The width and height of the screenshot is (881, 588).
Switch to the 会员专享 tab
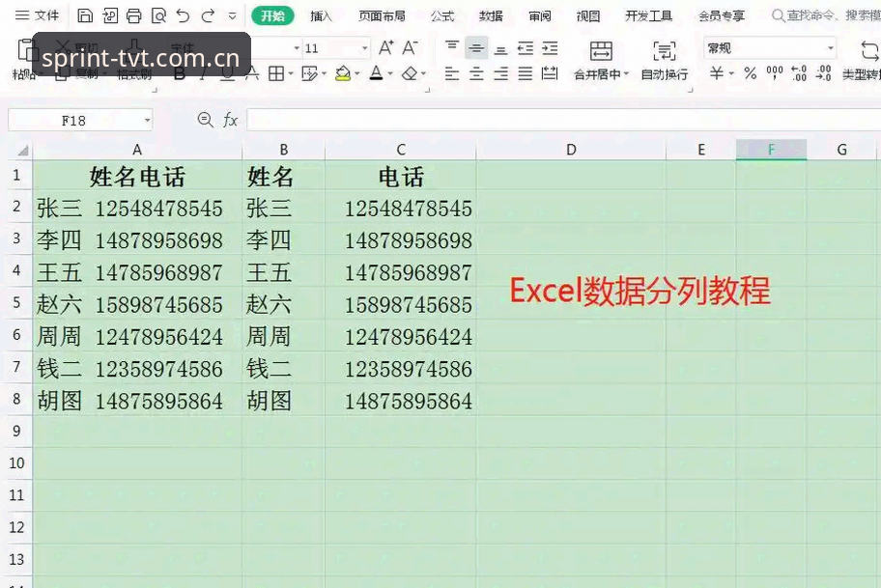click(x=722, y=15)
